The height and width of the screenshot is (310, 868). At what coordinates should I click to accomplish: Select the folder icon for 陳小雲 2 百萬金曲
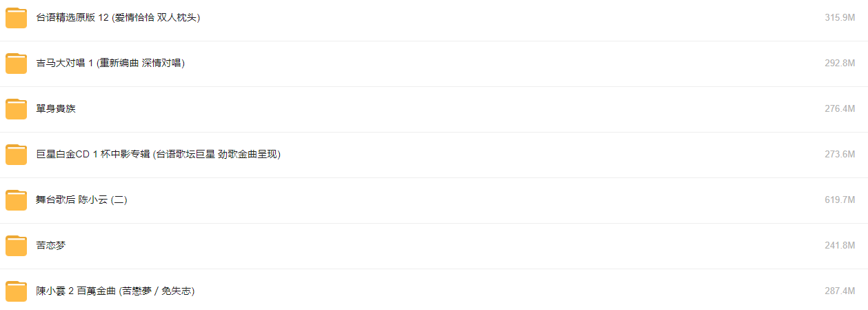click(x=16, y=291)
